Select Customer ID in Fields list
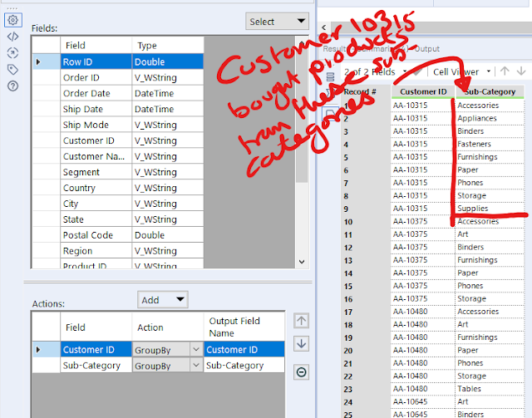 pos(118,140)
